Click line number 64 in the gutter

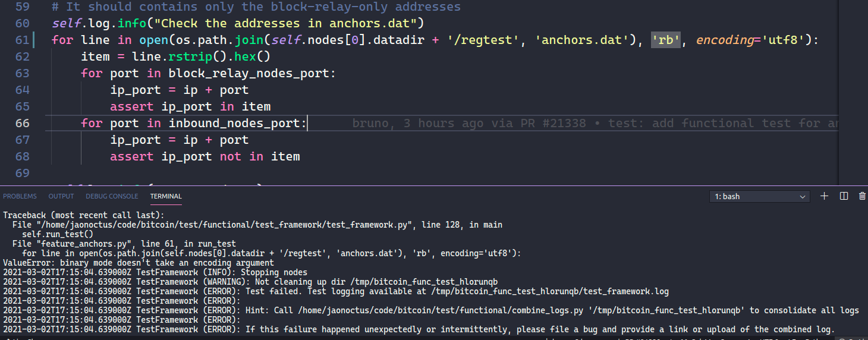pyautogui.click(x=22, y=90)
